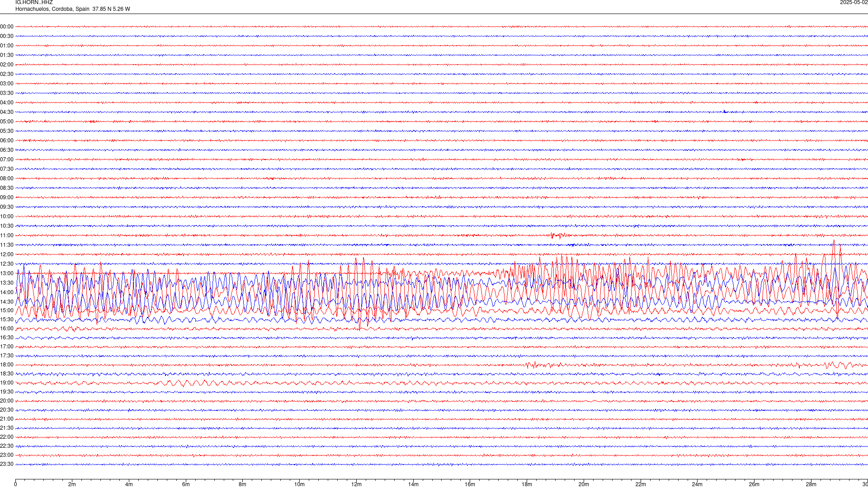Select the 06:30 time row label
Screen dimensions: 868x488
point(7,150)
